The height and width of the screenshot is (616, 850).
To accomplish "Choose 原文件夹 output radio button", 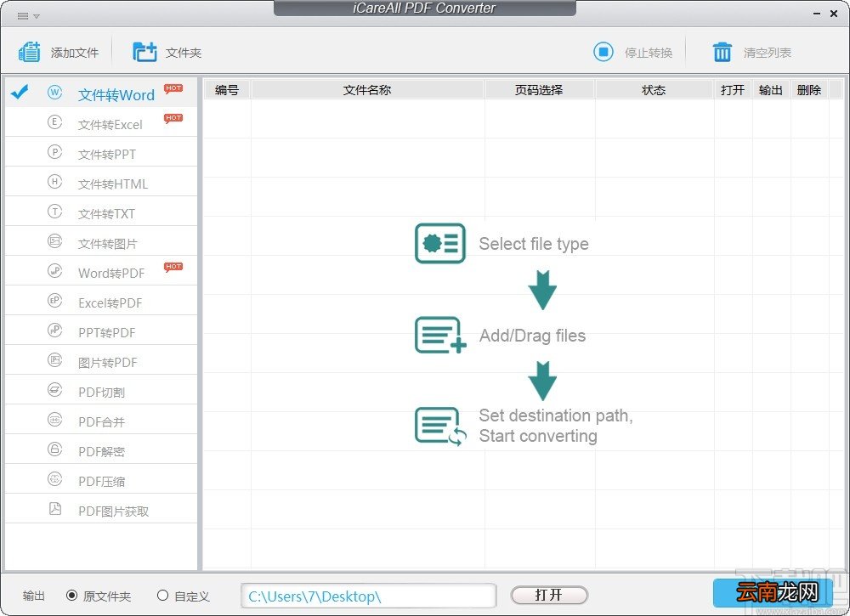I will coord(71,596).
